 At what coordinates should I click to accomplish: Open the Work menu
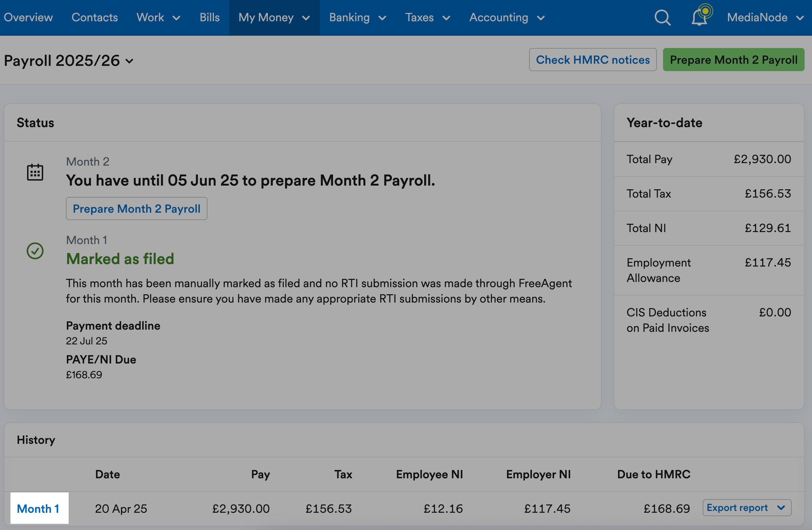point(158,18)
